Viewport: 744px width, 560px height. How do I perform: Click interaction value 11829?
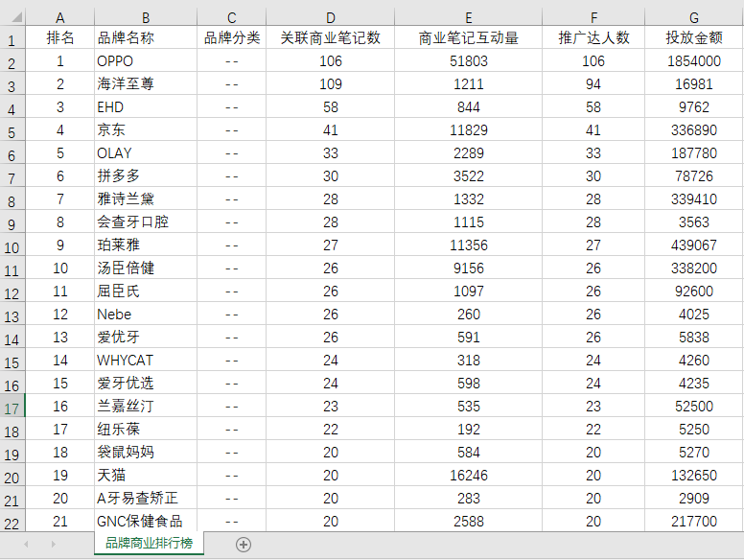coord(468,130)
